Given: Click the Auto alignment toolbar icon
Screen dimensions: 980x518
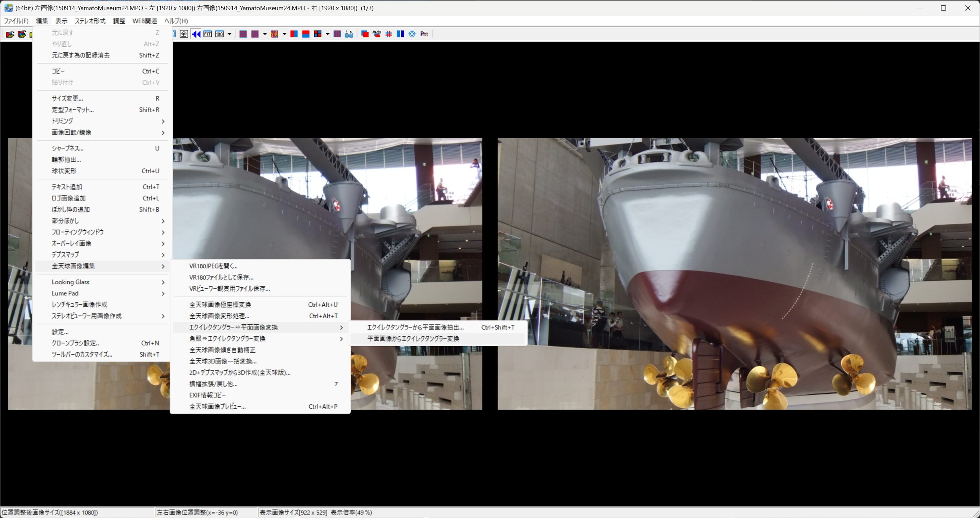Looking at the screenshot, I should click(x=377, y=34).
